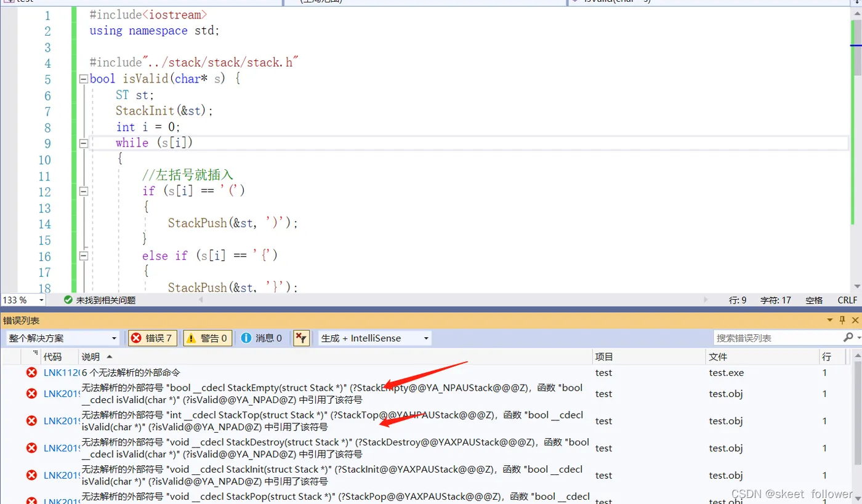Open LNK2019 code link in StackInit row
Image resolution: width=862 pixels, height=504 pixels.
click(x=61, y=475)
